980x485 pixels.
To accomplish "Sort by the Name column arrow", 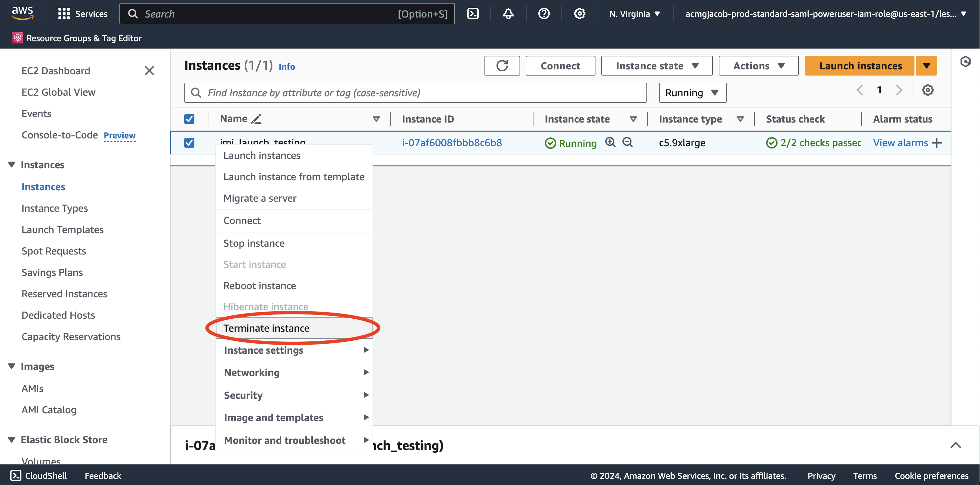I will [376, 119].
